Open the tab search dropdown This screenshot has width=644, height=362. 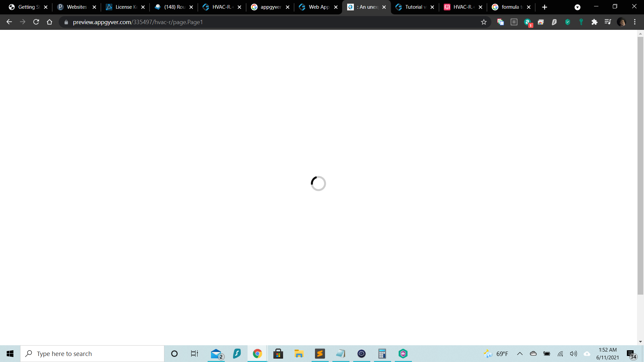[577, 7]
